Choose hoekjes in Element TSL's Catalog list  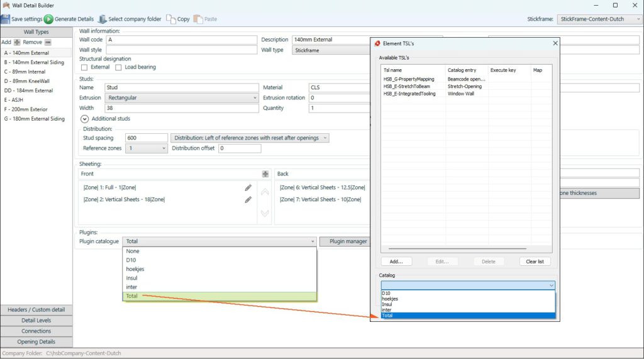[x=468, y=299]
